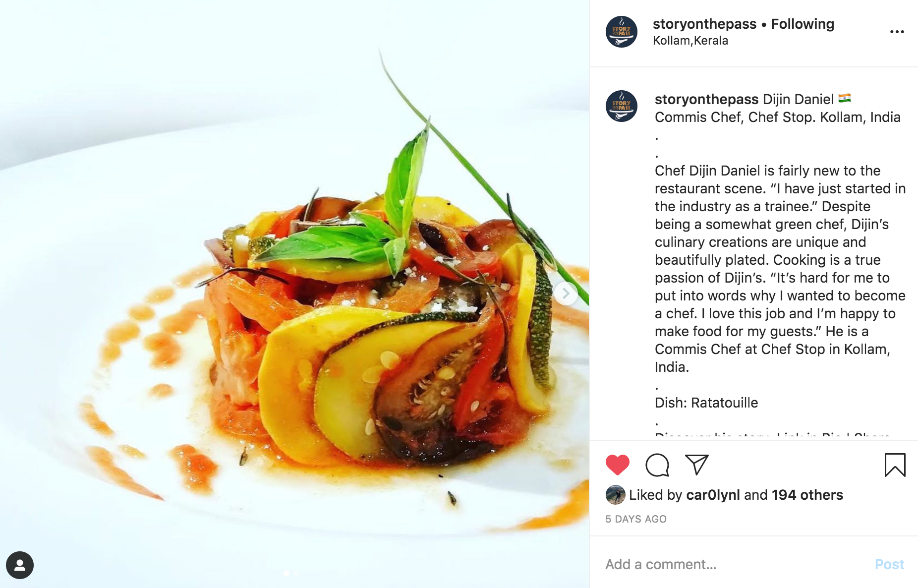Open storyonthepass username in the caption
This screenshot has width=918, height=588.
(x=707, y=99)
